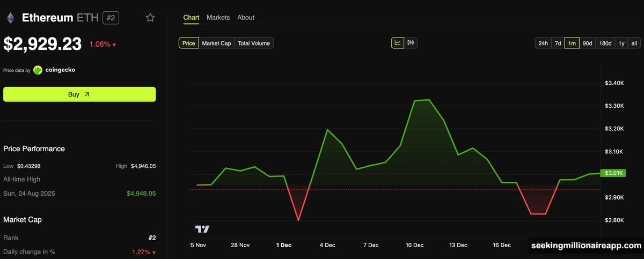Click the #2 rank badge
Viewport: 644px width, 259px height.
111,18
